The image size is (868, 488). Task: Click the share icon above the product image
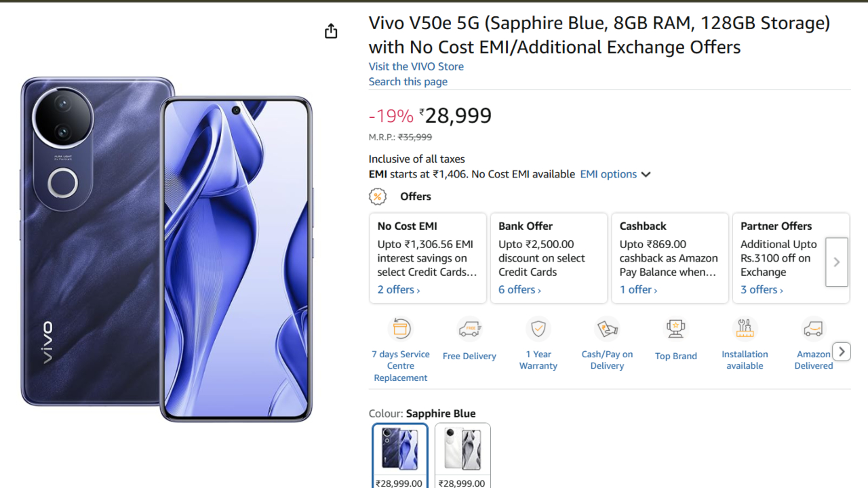click(x=331, y=31)
